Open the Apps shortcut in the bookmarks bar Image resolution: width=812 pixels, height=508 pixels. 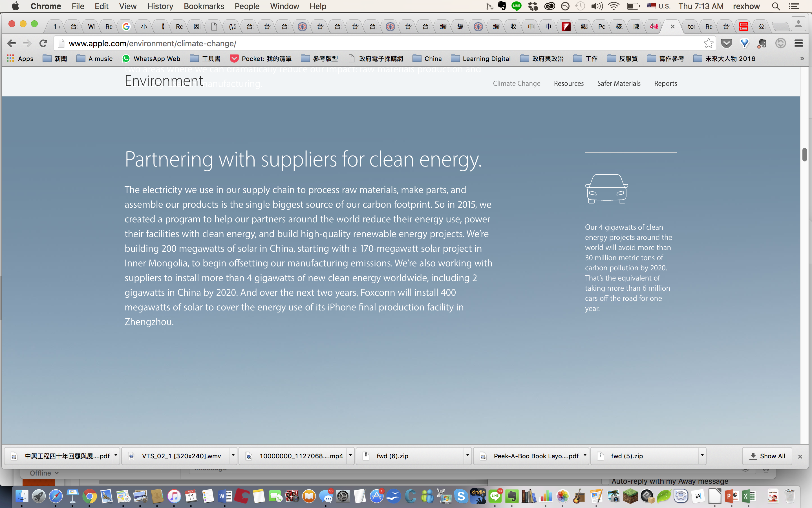tap(20, 58)
